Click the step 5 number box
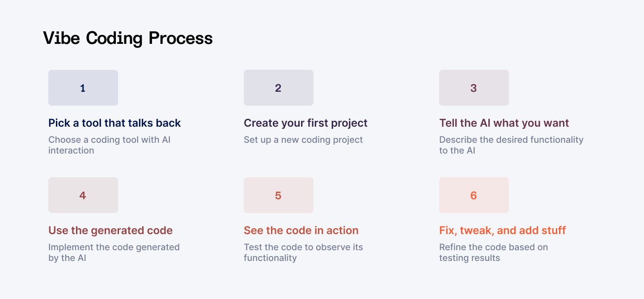Image resolution: width=644 pixels, height=299 pixels. (x=279, y=195)
